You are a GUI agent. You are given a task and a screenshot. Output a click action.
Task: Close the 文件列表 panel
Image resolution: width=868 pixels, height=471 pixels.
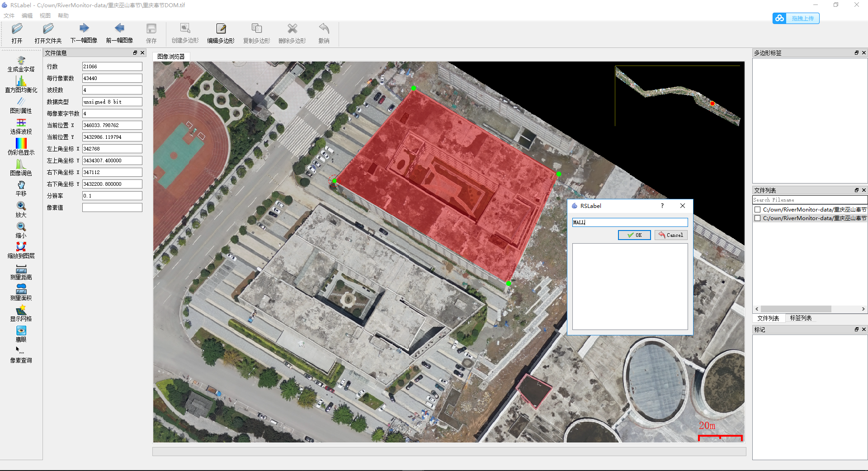tap(864, 190)
